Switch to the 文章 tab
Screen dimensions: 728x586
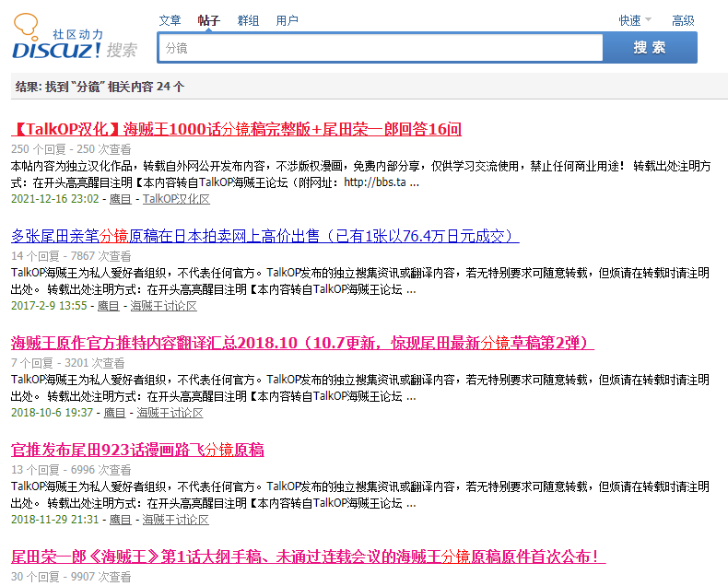[170, 20]
